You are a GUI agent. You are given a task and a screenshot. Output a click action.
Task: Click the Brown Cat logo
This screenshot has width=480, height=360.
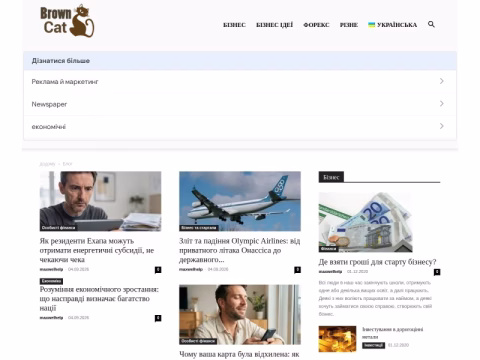pos(67,21)
